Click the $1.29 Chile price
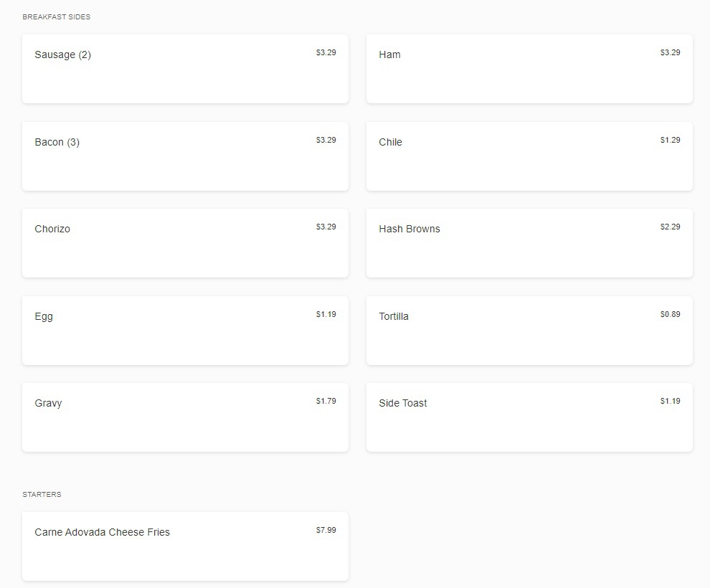The height and width of the screenshot is (588, 710). coord(670,140)
